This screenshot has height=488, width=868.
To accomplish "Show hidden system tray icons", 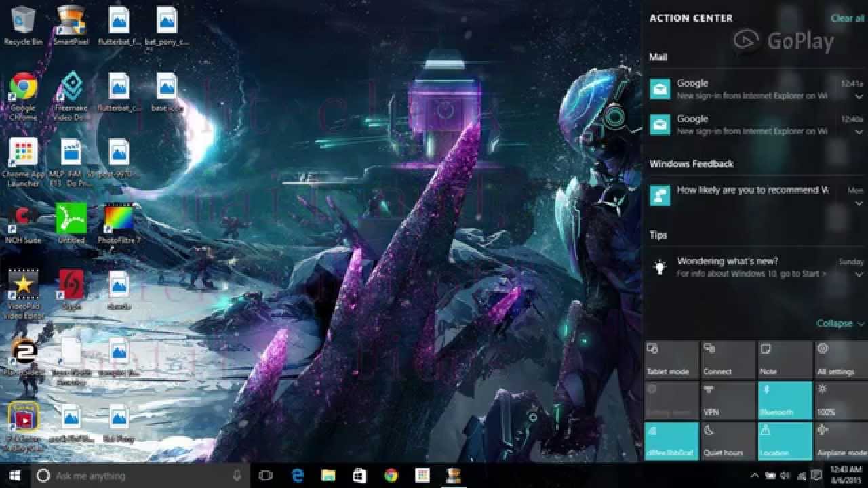I will pyautogui.click(x=755, y=475).
